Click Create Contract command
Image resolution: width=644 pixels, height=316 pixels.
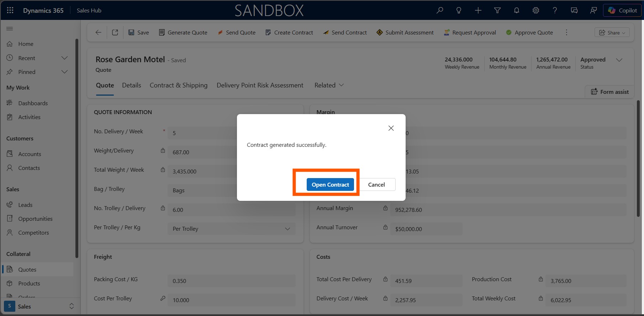click(289, 32)
